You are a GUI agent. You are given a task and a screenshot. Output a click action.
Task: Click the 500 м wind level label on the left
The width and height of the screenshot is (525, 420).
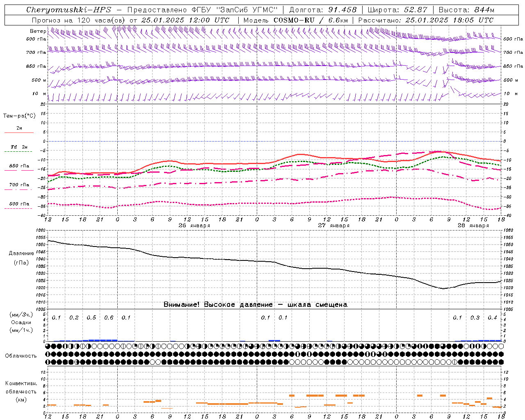(38, 80)
